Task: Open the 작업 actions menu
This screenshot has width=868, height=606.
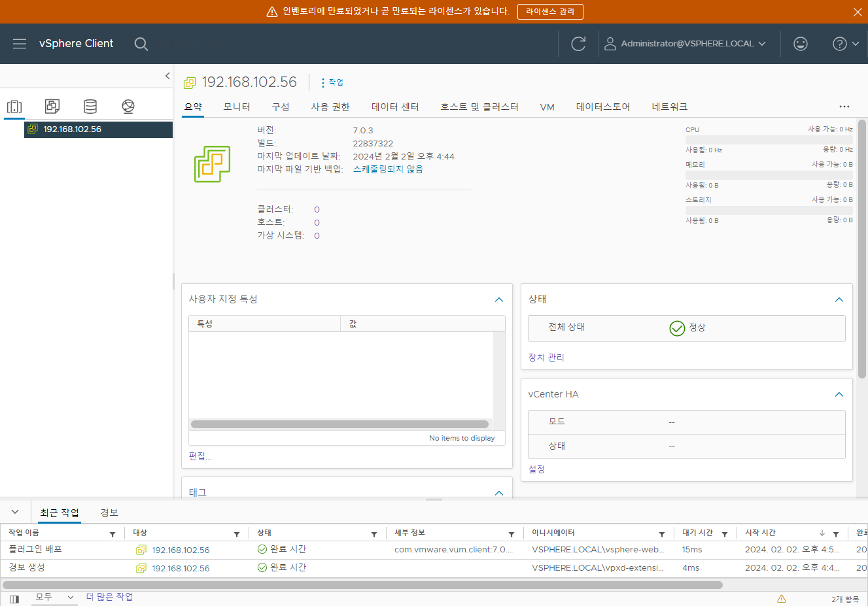Action: point(332,82)
